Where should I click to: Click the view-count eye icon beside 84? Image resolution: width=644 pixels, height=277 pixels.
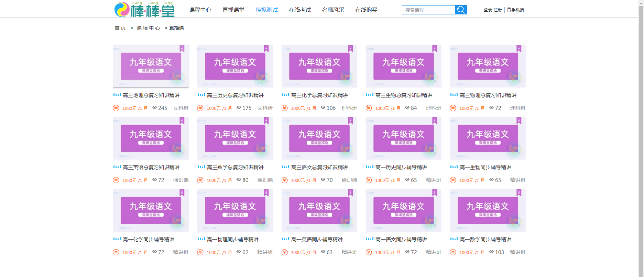tap(407, 107)
